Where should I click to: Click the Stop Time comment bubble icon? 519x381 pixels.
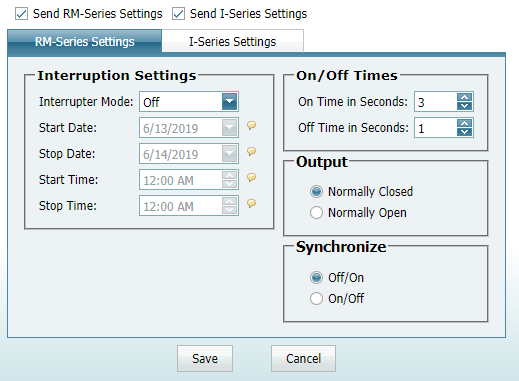pyautogui.click(x=252, y=203)
